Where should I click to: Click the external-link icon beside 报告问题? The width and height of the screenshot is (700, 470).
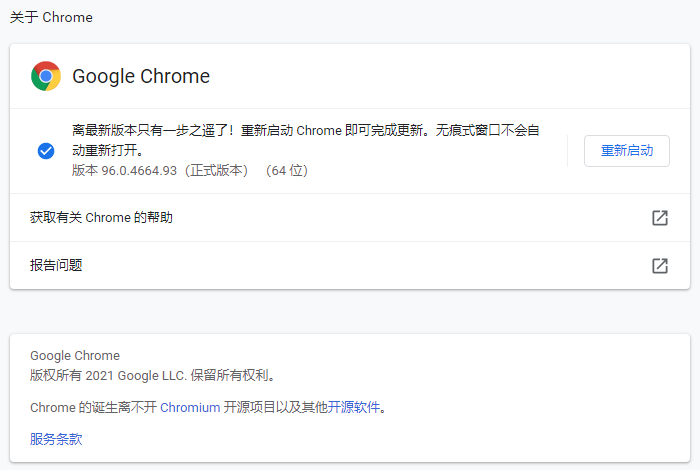click(659, 265)
